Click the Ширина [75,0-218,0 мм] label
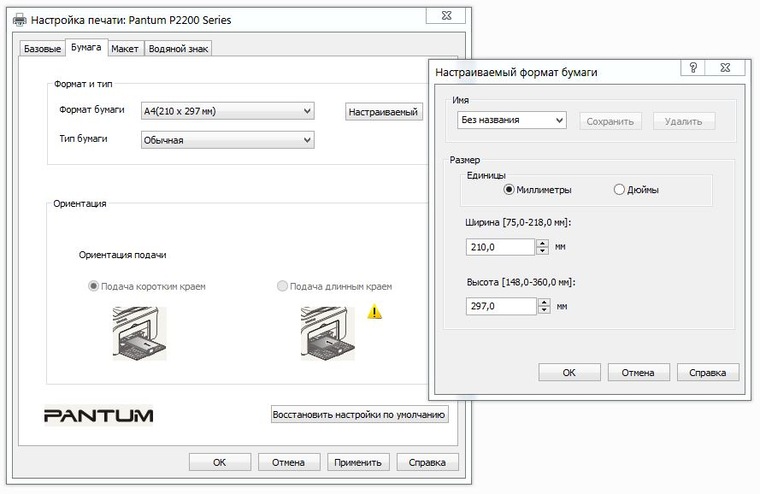This screenshot has height=494, width=760. tap(518, 223)
